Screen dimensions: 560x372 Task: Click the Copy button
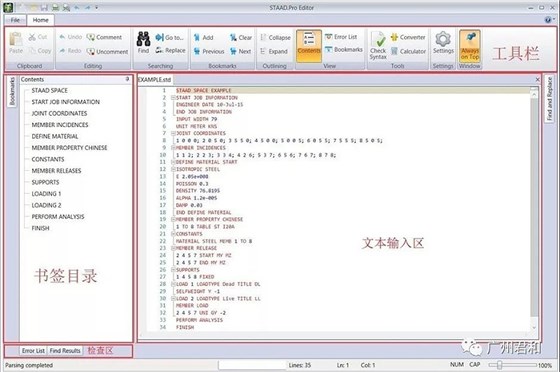40,51
